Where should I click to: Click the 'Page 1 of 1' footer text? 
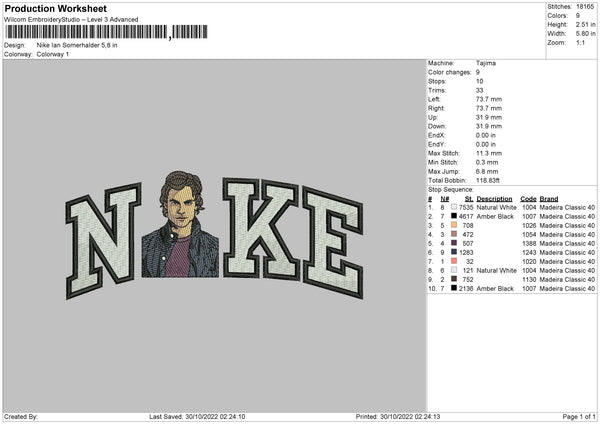[x=579, y=416]
